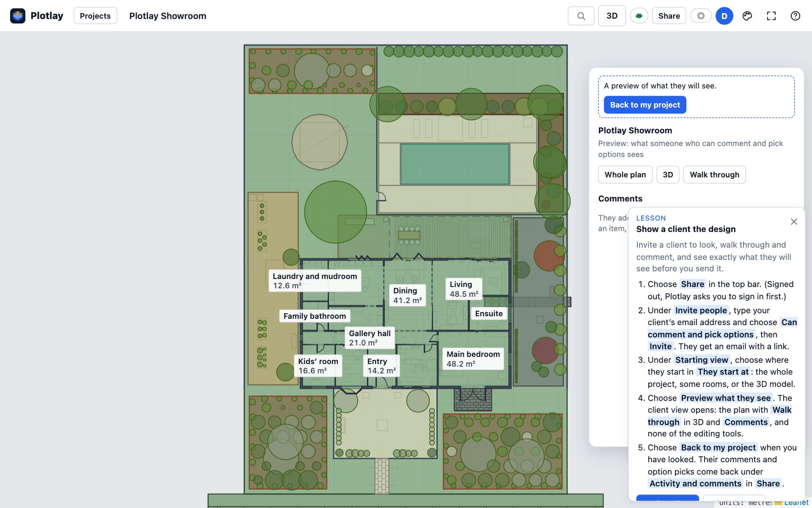Switch to 3D from the top bar

612,16
